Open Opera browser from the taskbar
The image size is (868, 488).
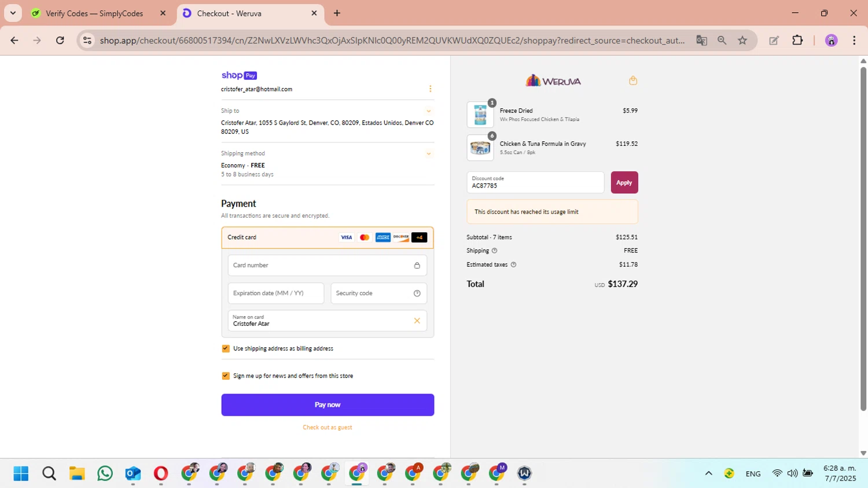click(161, 474)
